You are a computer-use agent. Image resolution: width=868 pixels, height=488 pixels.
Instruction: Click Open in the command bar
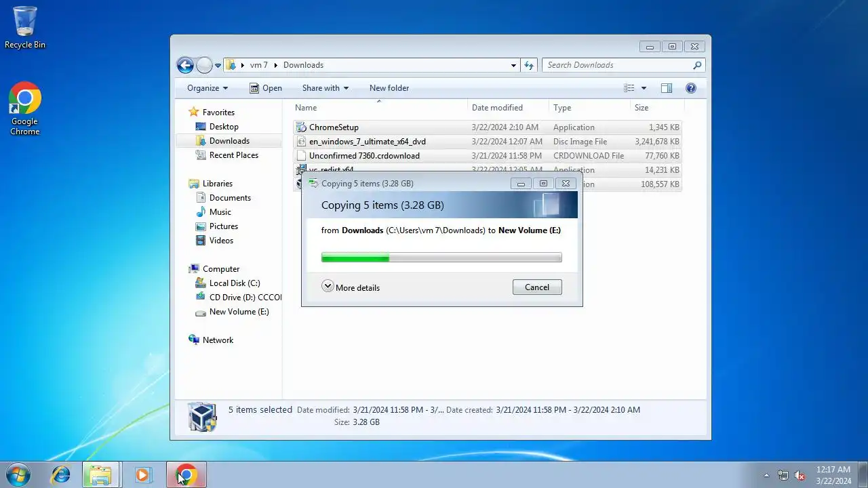pos(265,88)
